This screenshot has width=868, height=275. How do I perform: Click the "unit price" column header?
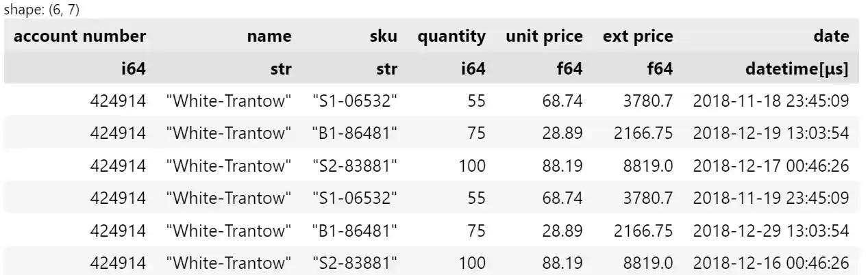click(544, 36)
